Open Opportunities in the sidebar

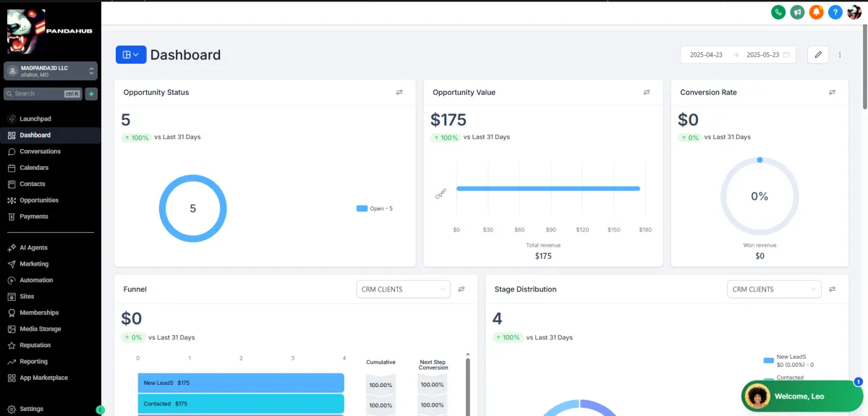coord(51,200)
